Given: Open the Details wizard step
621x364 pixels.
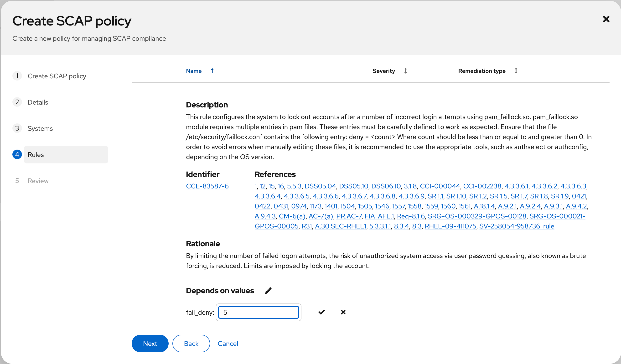Looking at the screenshot, I should pyautogui.click(x=38, y=102).
